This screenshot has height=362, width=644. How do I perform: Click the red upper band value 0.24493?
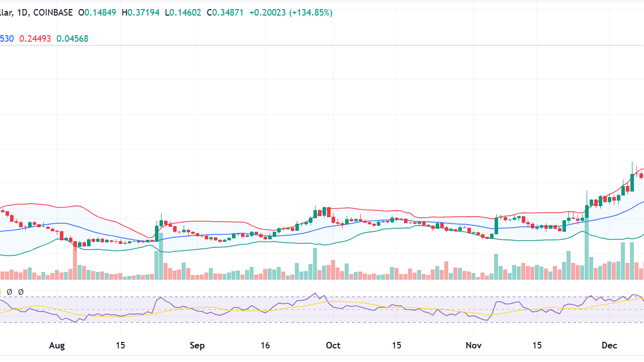coord(35,38)
